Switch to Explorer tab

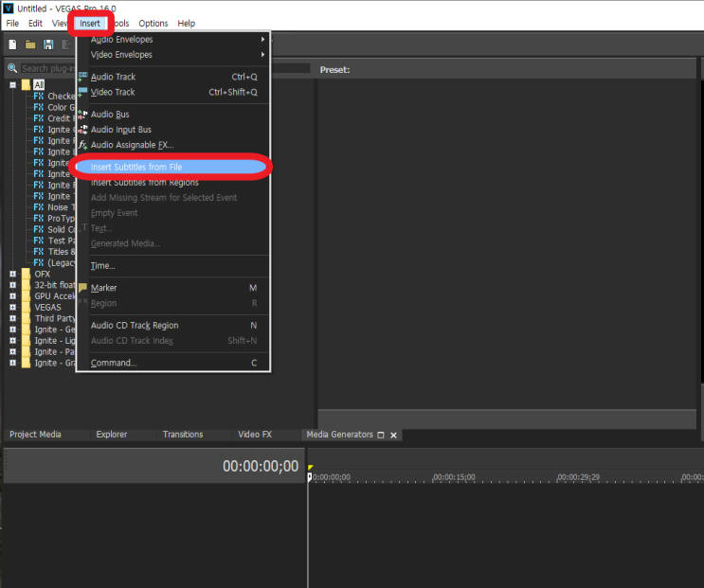coord(112,435)
